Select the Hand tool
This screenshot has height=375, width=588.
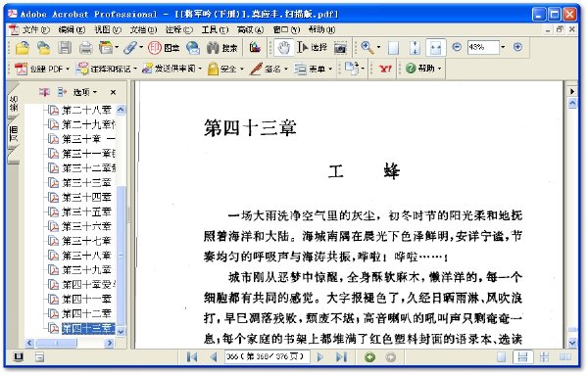pyautogui.click(x=283, y=48)
